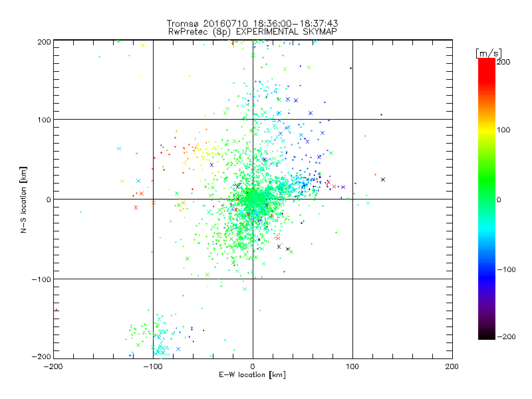Click the 'E-W location [km]' axis label
The height and width of the screenshot is (399, 532).
[x=252, y=375]
